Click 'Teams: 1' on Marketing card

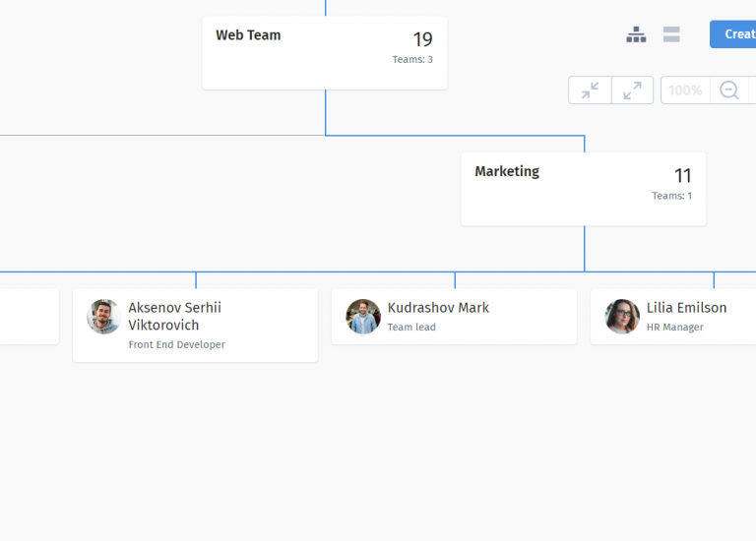(x=671, y=196)
